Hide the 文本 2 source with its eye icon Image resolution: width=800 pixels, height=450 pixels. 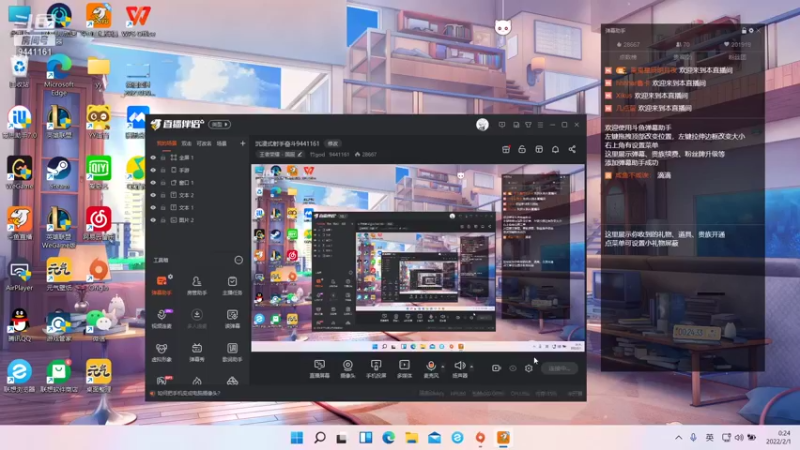pyautogui.click(x=153, y=195)
